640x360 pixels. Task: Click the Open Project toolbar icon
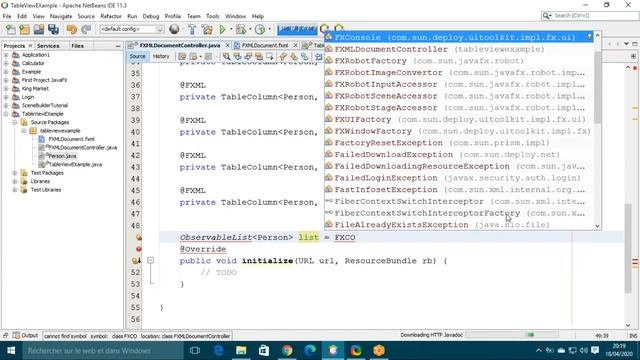click(x=39, y=29)
